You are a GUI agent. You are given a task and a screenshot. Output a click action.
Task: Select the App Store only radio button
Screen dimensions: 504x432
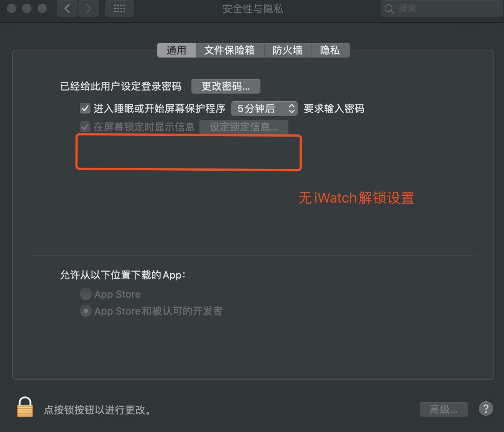(86, 294)
